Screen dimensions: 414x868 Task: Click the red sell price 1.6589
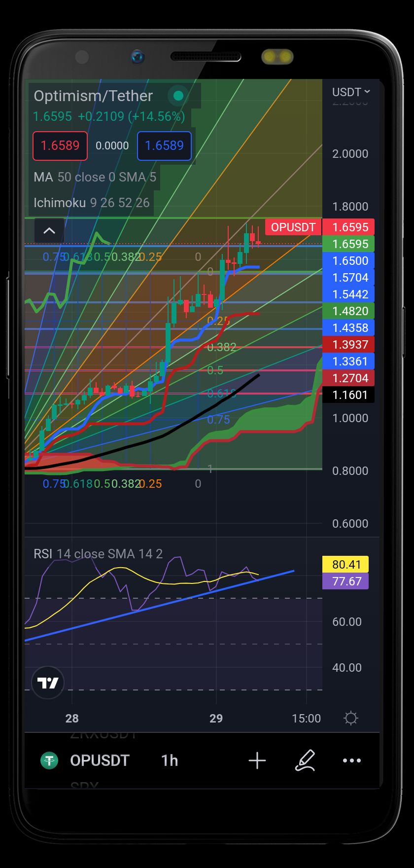[60, 145]
